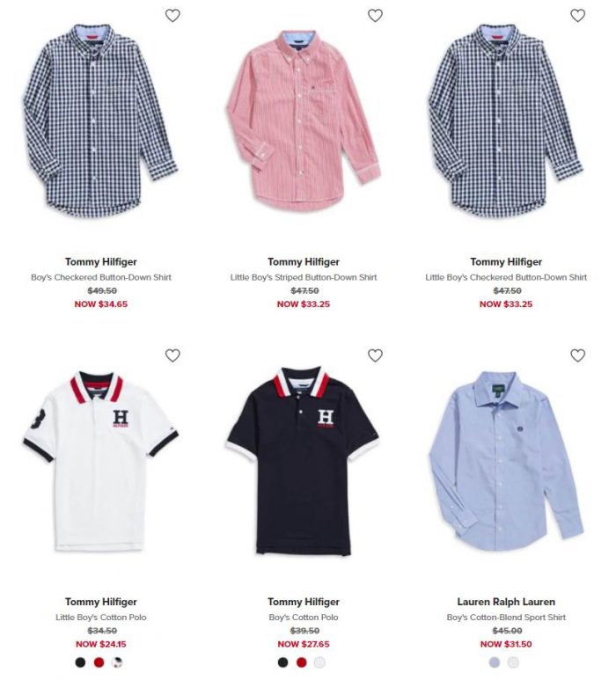
Task: Favorite the Little Boy's Cotton Polo heart
Action: click(172, 355)
